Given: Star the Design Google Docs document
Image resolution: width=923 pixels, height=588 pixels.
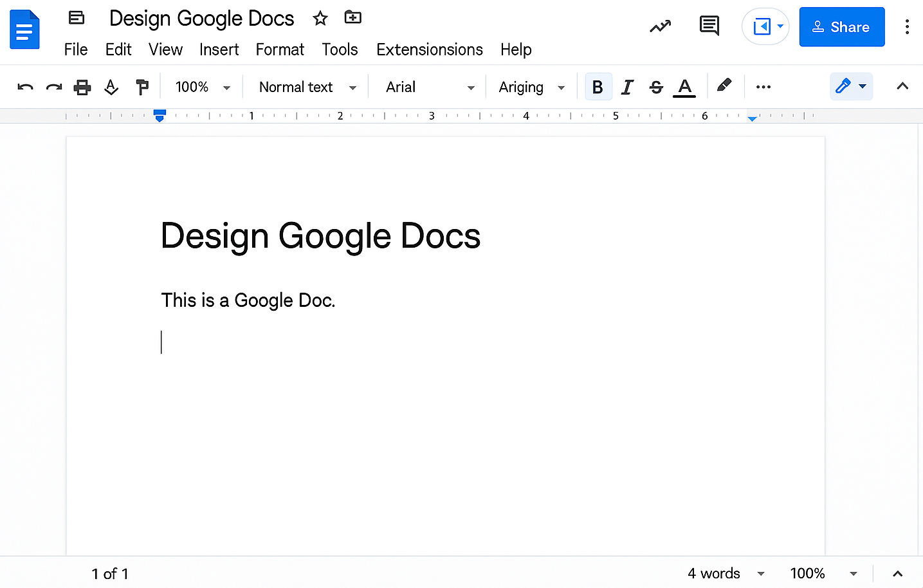Looking at the screenshot, I should tap(320, 18).
